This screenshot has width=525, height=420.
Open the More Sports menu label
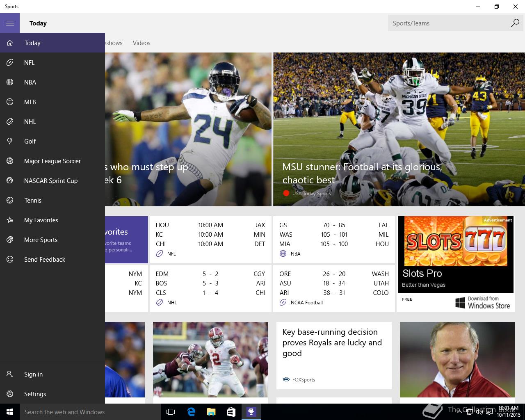41,240
